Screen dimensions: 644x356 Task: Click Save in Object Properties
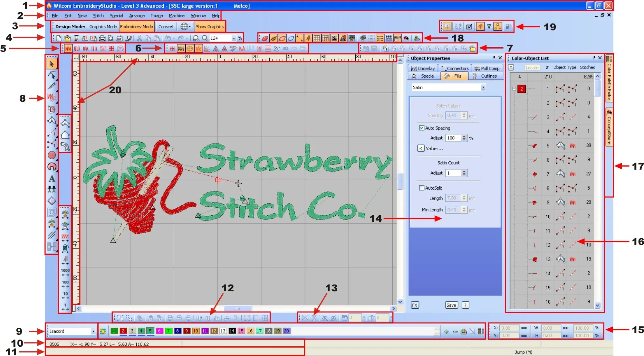451,305
